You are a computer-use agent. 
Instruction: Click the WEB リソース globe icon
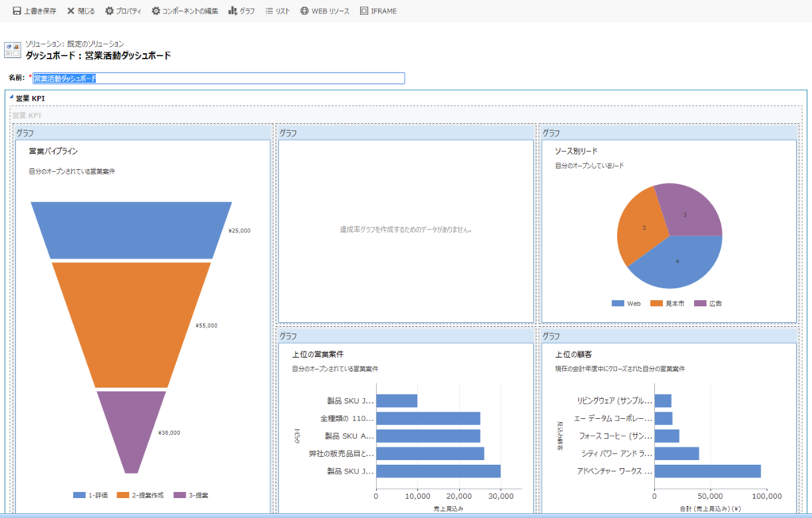pos(304,11)
